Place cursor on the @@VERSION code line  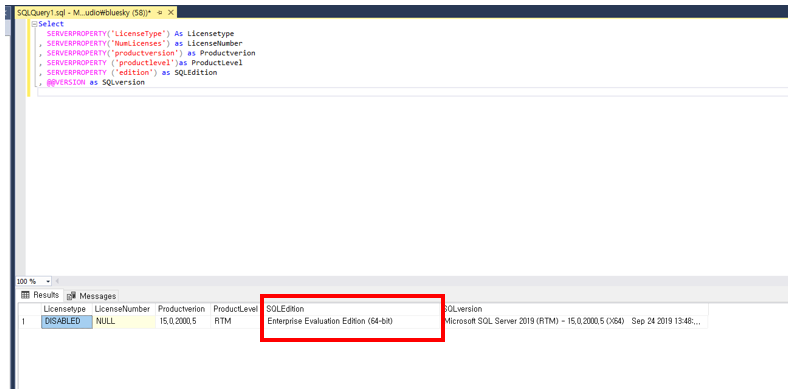(91, 82)
